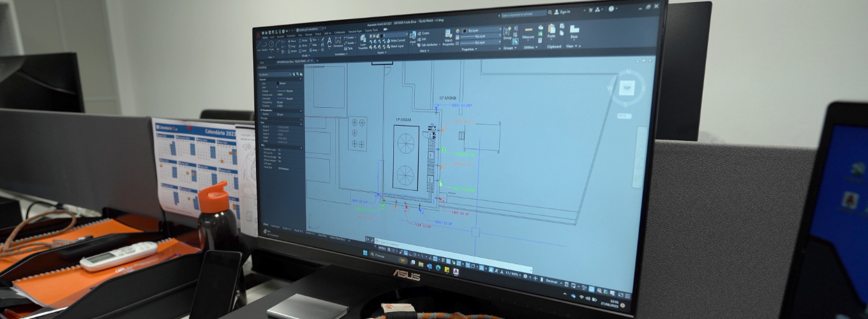
Task: Toggle grid display in the status bar
Action: click(x=389, y=249)
